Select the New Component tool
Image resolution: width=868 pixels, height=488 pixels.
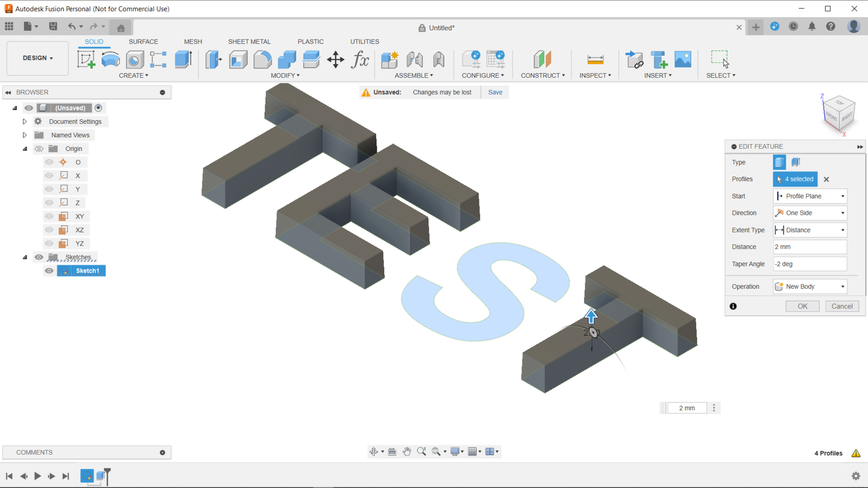coord(390,60)
